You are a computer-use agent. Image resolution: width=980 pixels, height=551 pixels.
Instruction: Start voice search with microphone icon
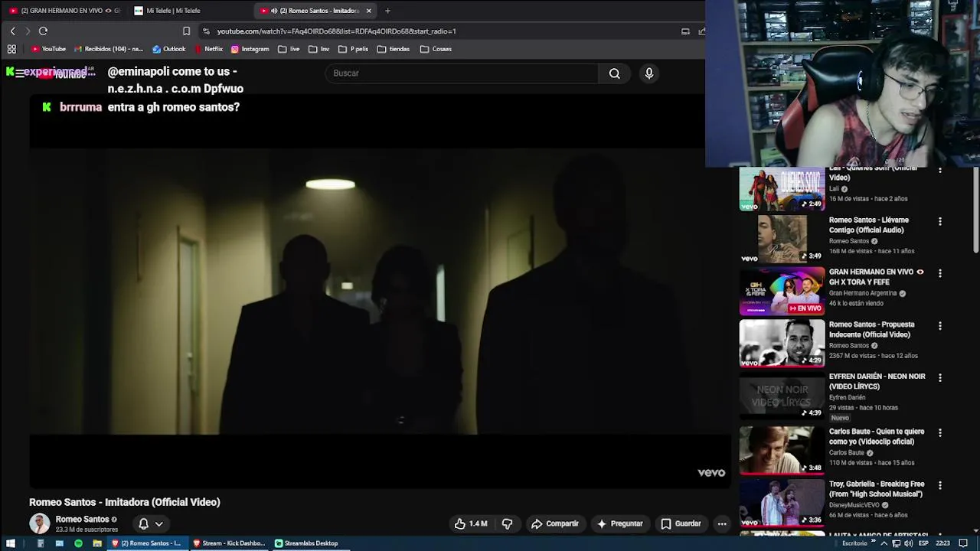coord(649,73)
